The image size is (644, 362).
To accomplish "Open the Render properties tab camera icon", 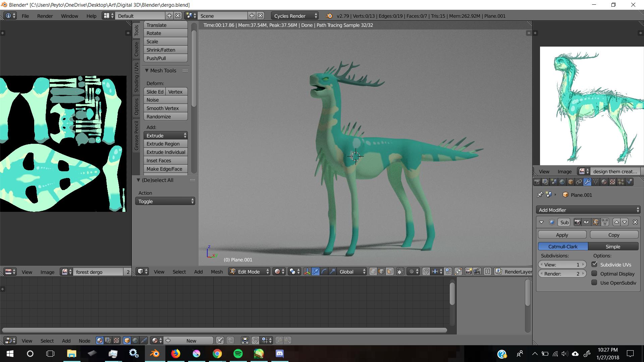I will (537, 182).
